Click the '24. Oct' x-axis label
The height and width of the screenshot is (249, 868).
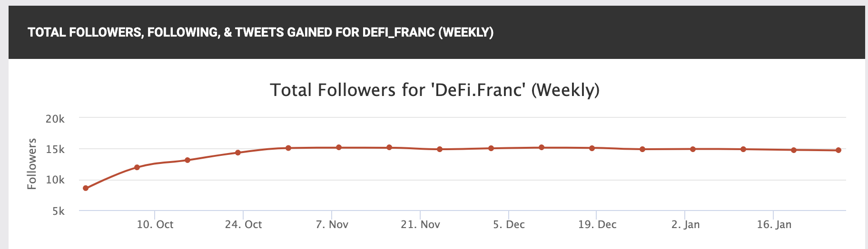tap(243, 225)
